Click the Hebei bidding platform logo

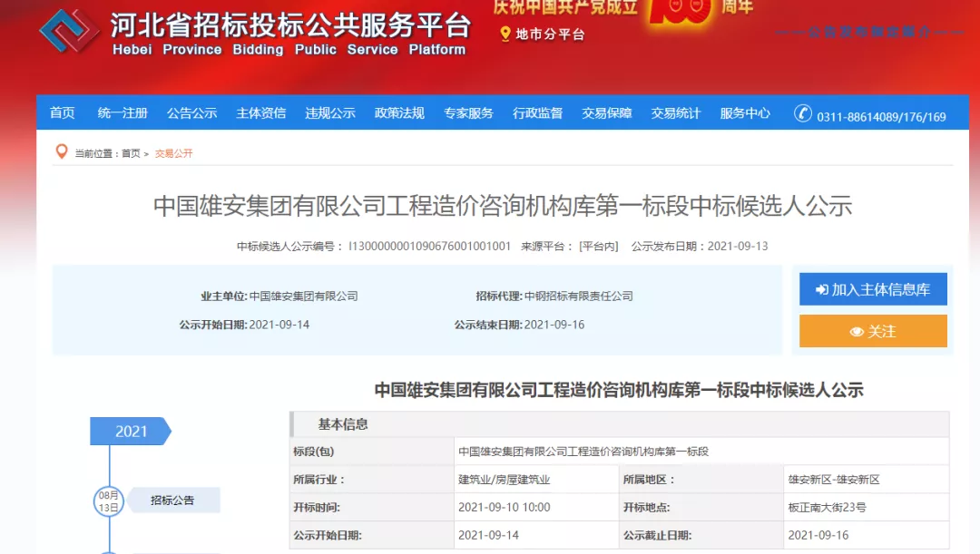pos(69,31)
